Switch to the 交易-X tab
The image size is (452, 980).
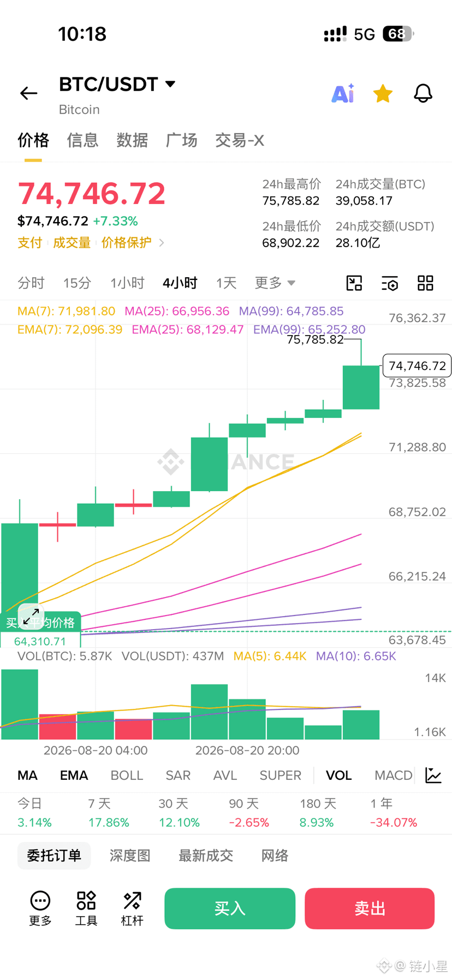point(240,140)
